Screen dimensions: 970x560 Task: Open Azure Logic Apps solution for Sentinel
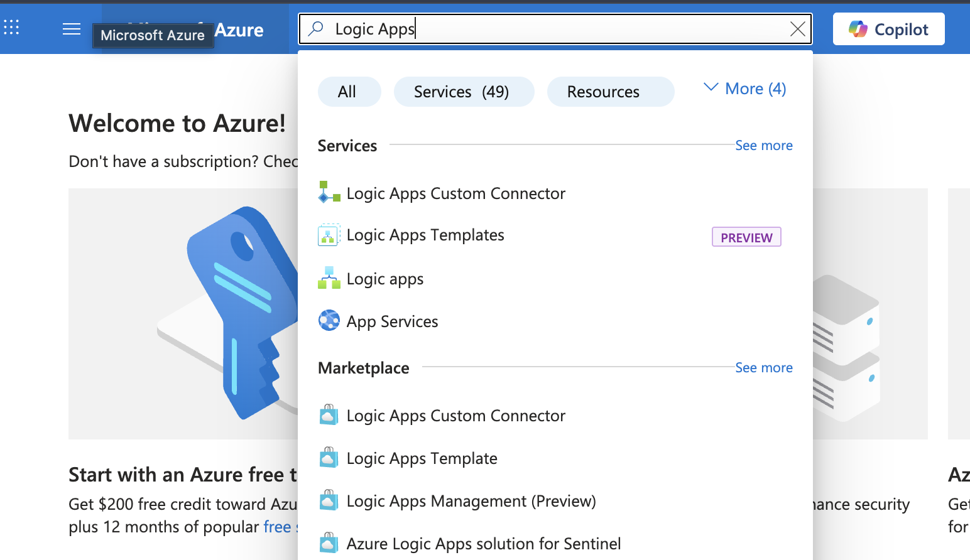click(x=484, y=543)
